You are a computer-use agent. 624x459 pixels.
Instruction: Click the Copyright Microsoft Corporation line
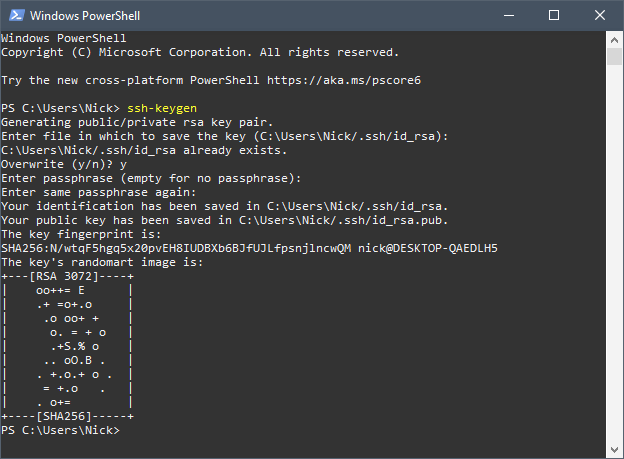[x=200, y=53]
